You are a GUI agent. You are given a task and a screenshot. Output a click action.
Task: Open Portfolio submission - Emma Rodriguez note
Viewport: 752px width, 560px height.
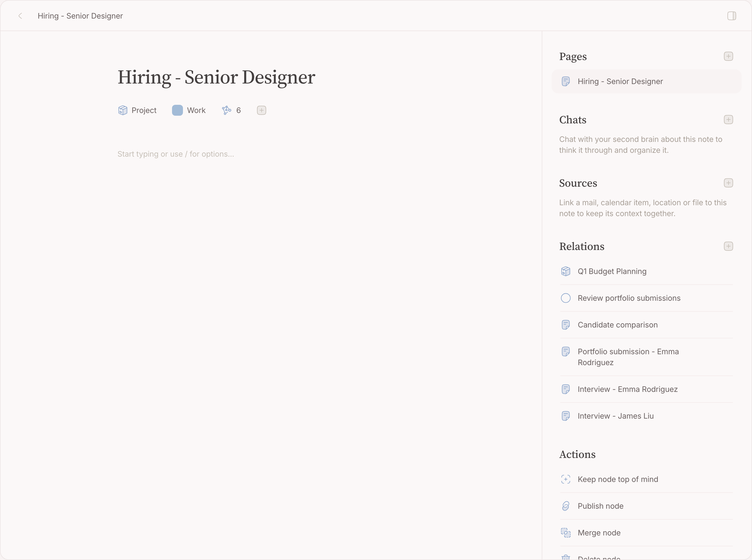(646, 357)
